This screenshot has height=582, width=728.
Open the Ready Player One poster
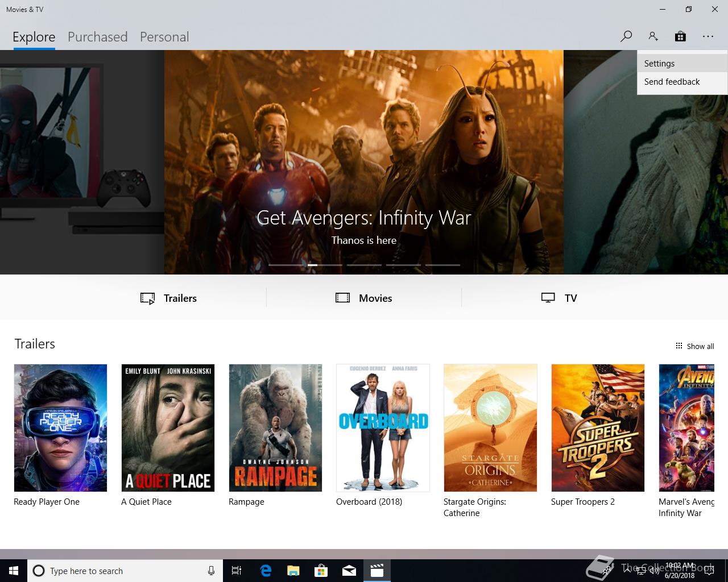tap(60, 428)
